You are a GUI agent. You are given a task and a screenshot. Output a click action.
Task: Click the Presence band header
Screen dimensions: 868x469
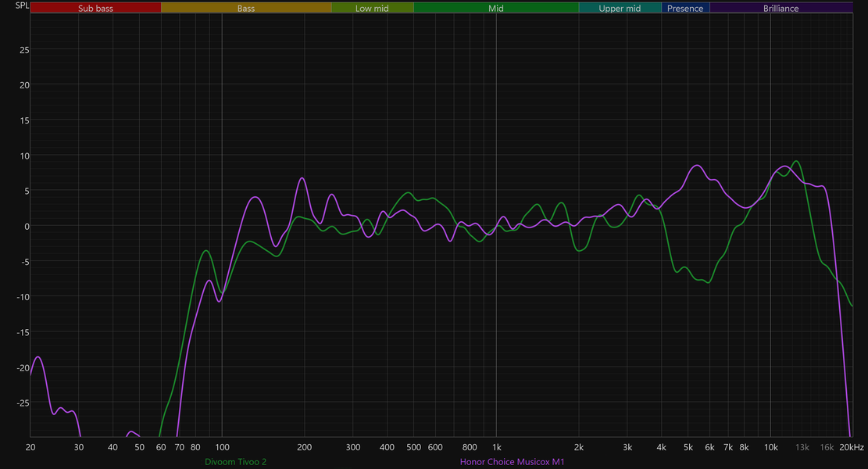pos(685,8)
